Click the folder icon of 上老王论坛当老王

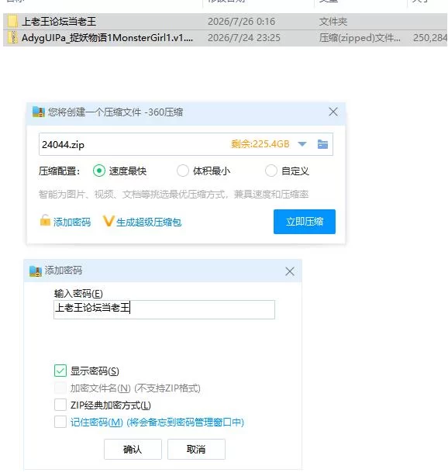click(x=12, y=21)
